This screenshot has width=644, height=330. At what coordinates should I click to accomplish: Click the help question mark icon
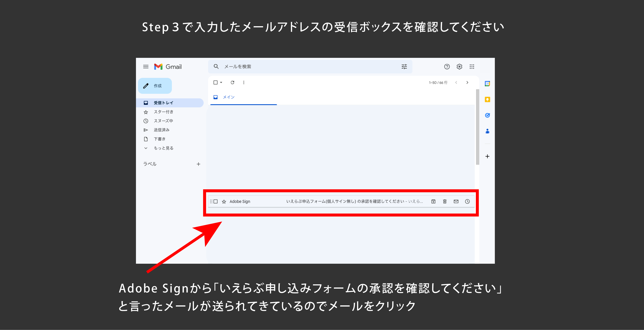tap(447, 67)
